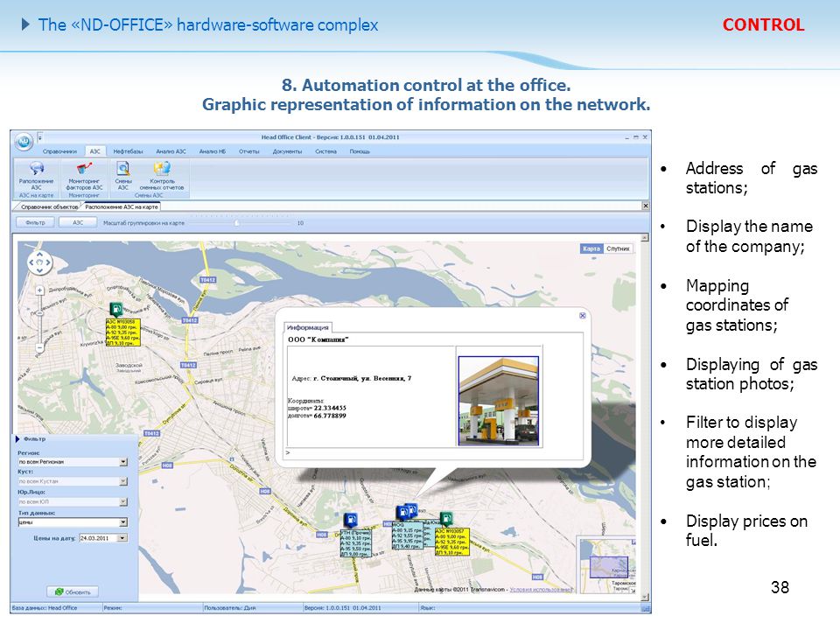Open the Анализ АЗС ribbon tab

pyautogui.click(x=171, y=151)
